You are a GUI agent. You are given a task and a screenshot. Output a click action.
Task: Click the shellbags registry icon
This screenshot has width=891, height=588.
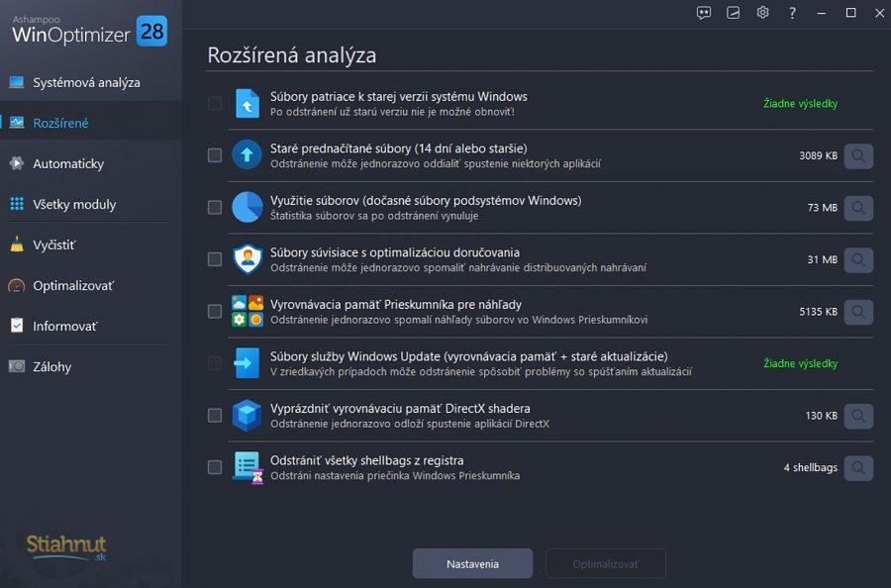coord(248,467)
